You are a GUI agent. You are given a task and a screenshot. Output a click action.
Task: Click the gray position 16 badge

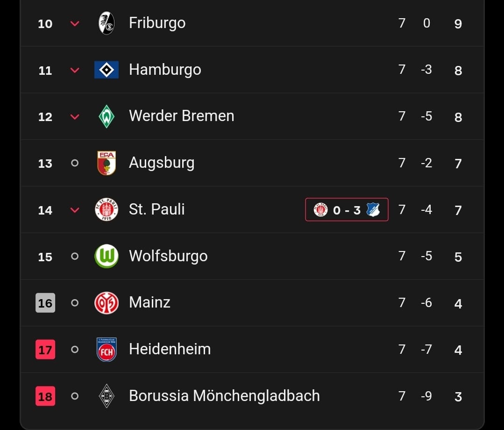coord(45,303)
